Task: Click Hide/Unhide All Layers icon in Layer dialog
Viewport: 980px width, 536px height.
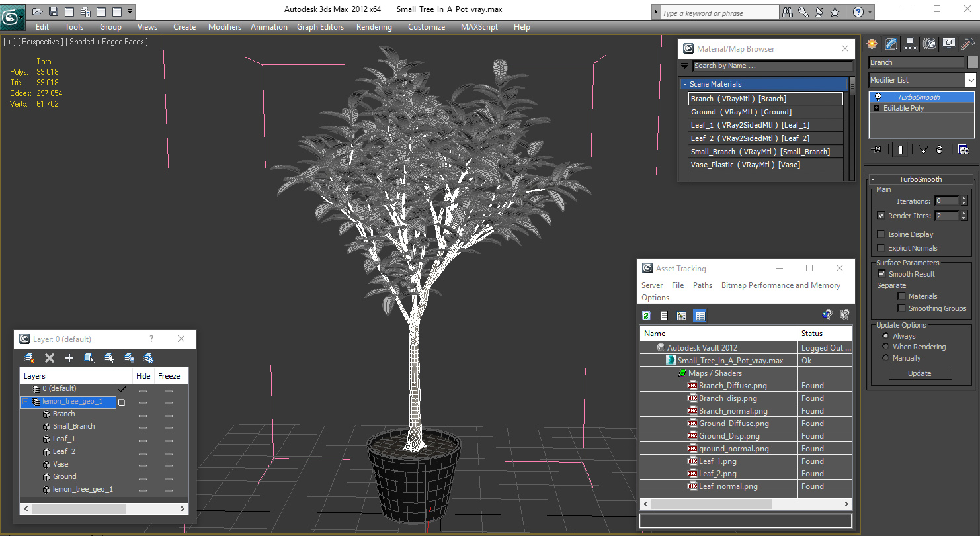Action: (x=129, y=358)
